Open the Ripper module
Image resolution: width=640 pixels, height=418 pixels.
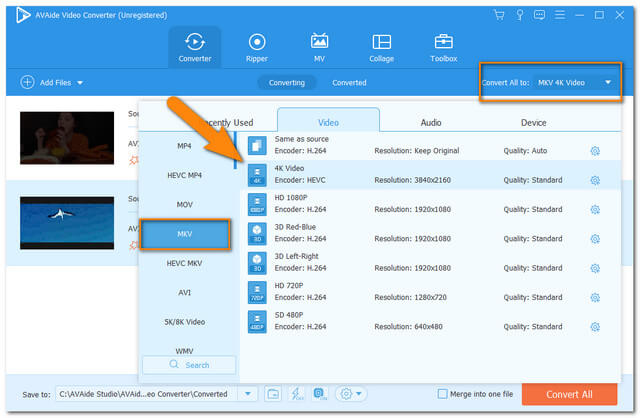[x=257, y=47]
